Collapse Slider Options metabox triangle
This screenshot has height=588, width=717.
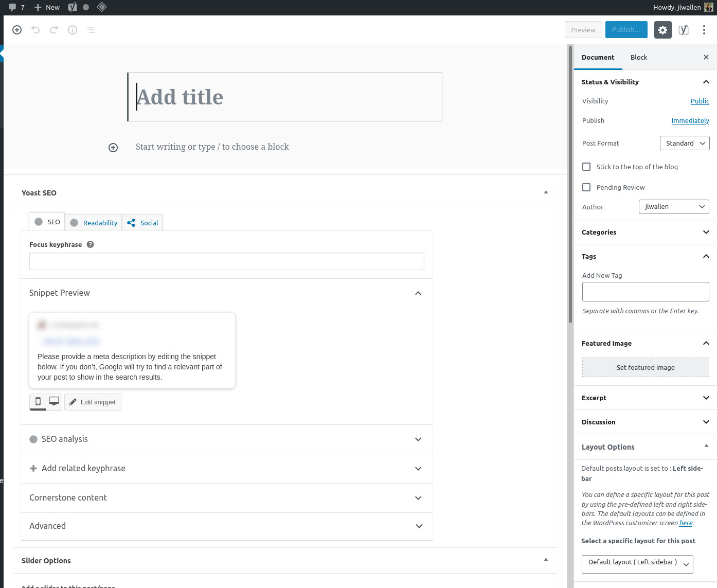point(546,560)
